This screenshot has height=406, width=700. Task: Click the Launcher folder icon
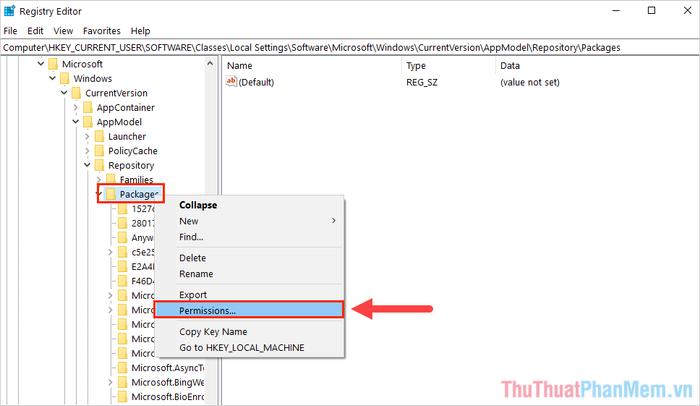[100, 137]
